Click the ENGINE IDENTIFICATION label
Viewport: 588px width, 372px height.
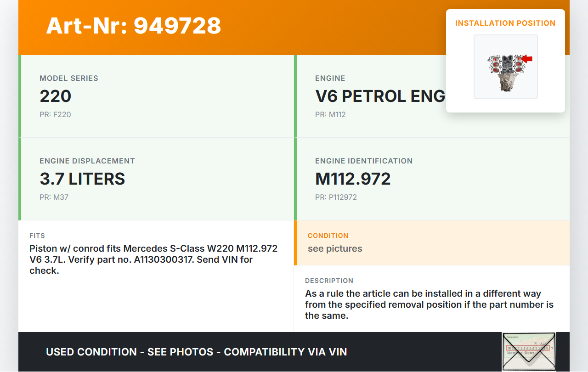tap(364, 161)
